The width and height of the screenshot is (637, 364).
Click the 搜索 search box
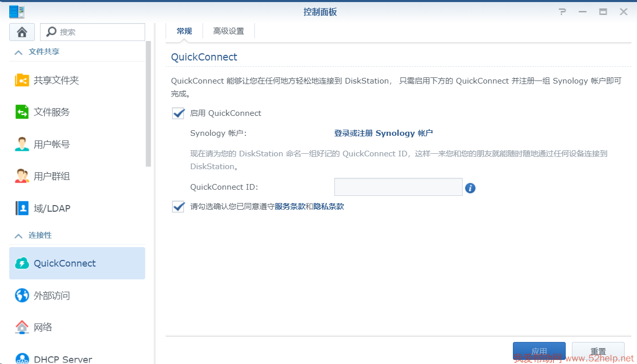[x=97, y=32]
